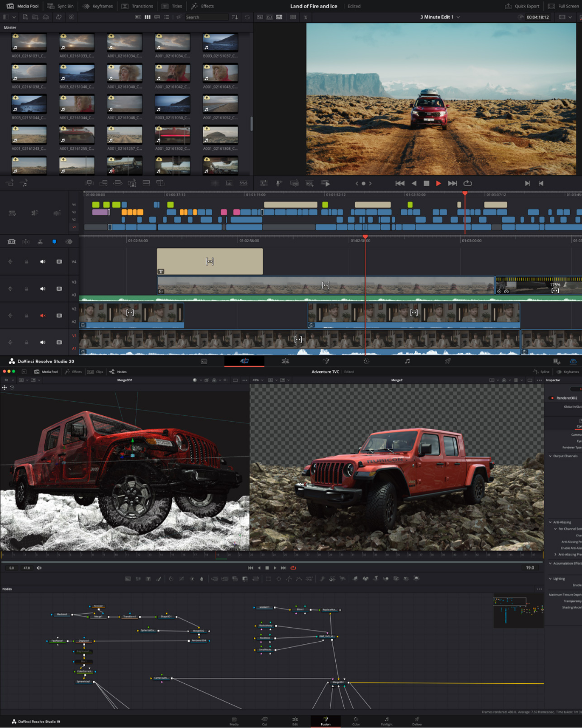Toggle loop playback in Cut viewer
The width and height of the screenshot is (582, 728).
click(x=468, y=183)
